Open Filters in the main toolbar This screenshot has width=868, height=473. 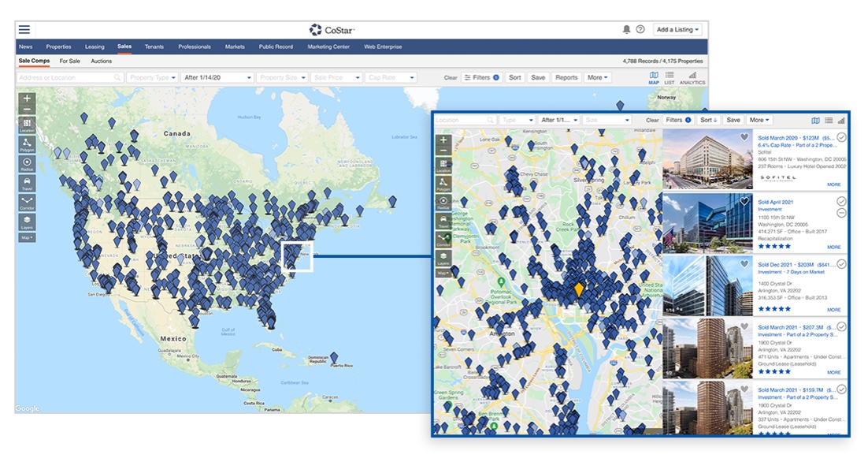click(x=481, y=78)
